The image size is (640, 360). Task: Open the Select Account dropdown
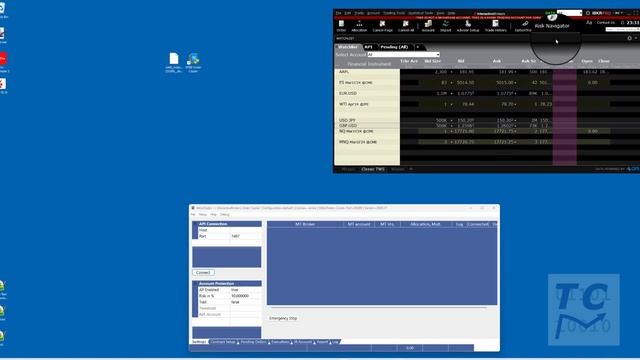(403, 54)
